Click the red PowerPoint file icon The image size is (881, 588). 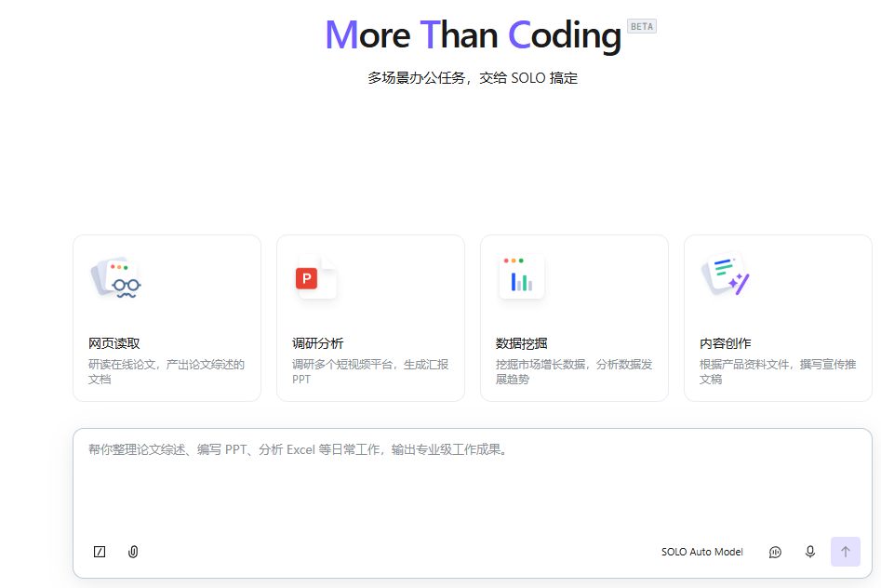pos(316,277)
